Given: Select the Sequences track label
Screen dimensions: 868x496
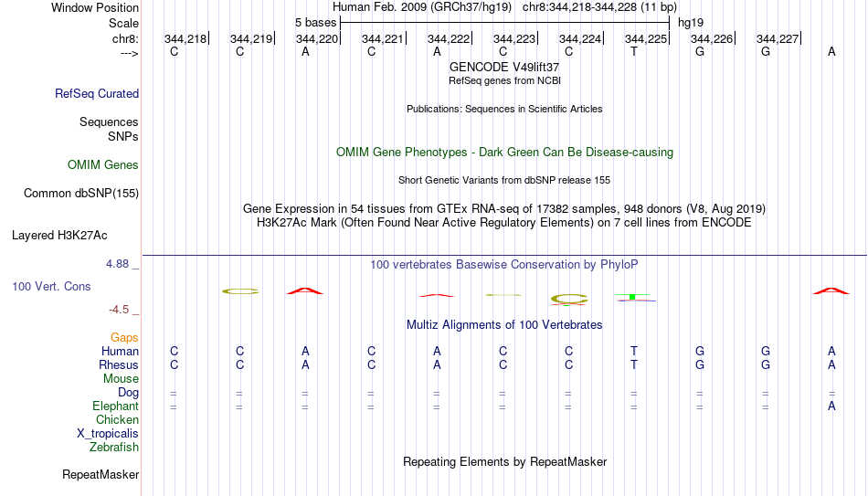Looking at the screenshot, I should point(109,121).
